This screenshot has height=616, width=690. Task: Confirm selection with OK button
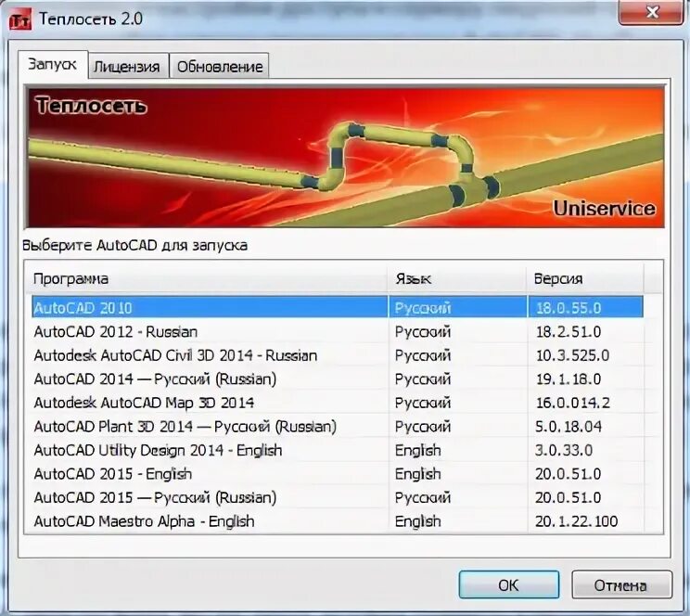pyautogui.click(x=509, y=584)
